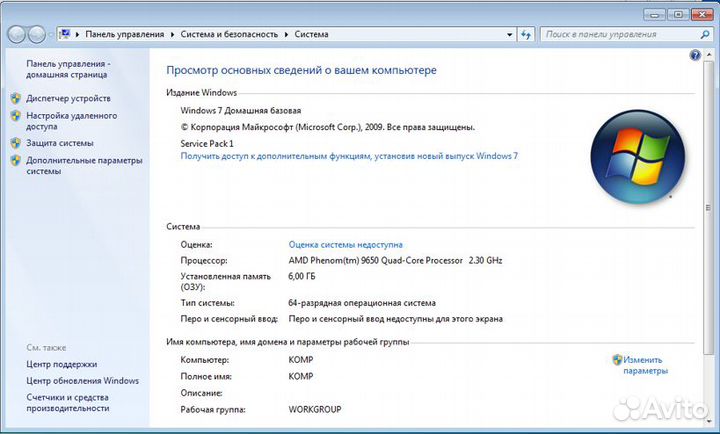720x434 pixels.
Task: Click the computer icon in the address bar
Action: (x=65, y=34)
